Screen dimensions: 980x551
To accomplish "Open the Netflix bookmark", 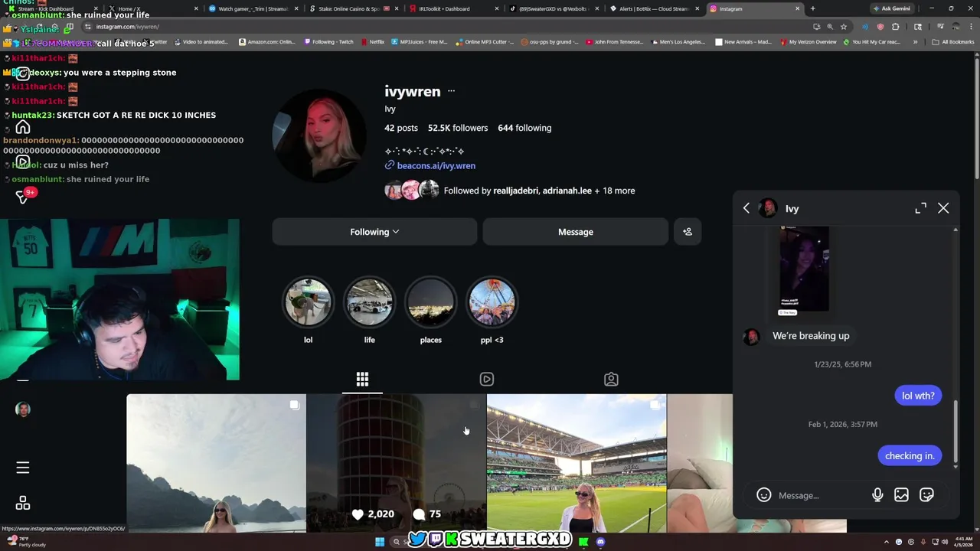I will pos(373,42).
